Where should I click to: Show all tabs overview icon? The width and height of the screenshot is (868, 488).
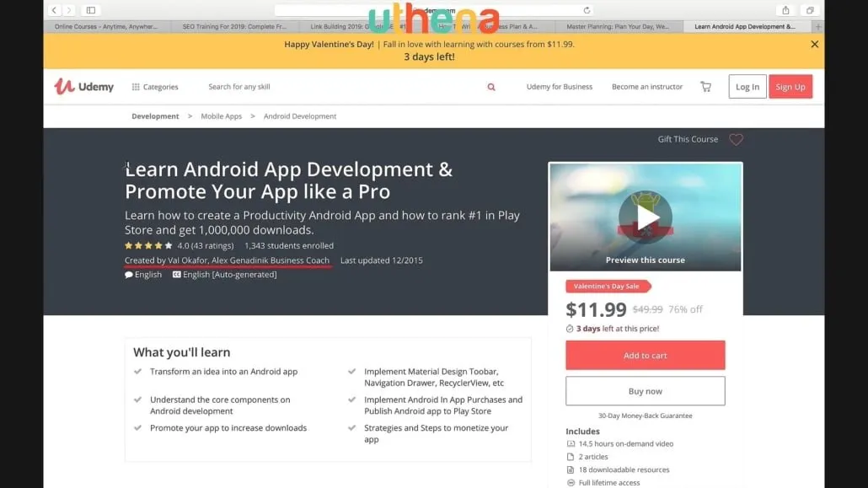(x=810, y=10)
